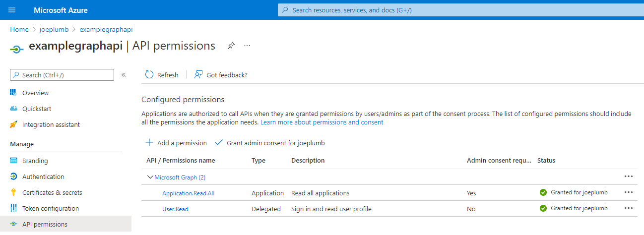The width and height of the screenshot is (644, 235).
Task: Open the more options for User.Read row
Action: click(629, 208)
